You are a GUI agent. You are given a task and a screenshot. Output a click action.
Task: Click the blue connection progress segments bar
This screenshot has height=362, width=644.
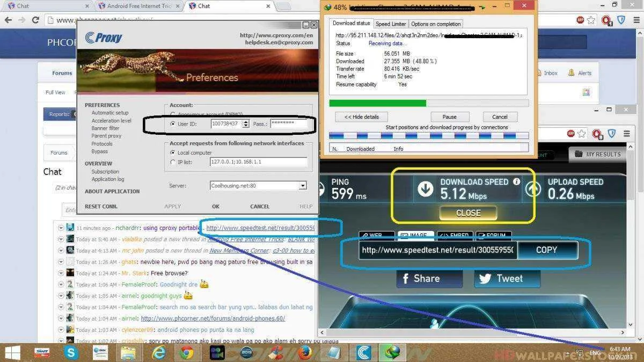(428, 136)
